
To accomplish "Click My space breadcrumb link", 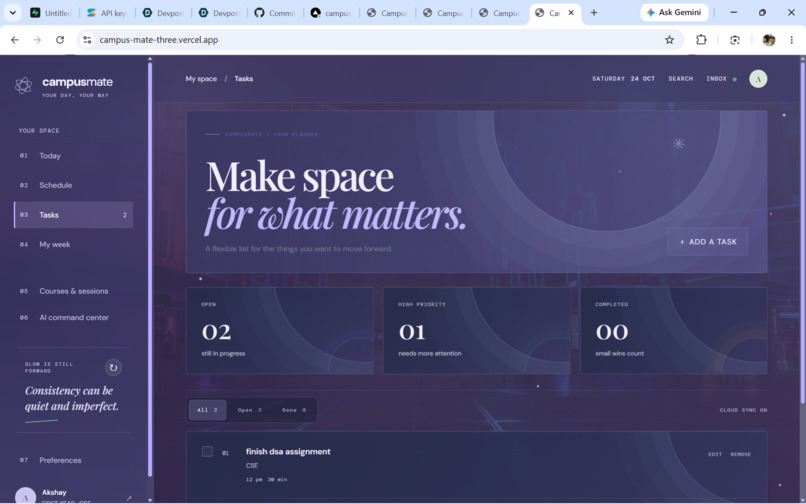I will (201, 79).
